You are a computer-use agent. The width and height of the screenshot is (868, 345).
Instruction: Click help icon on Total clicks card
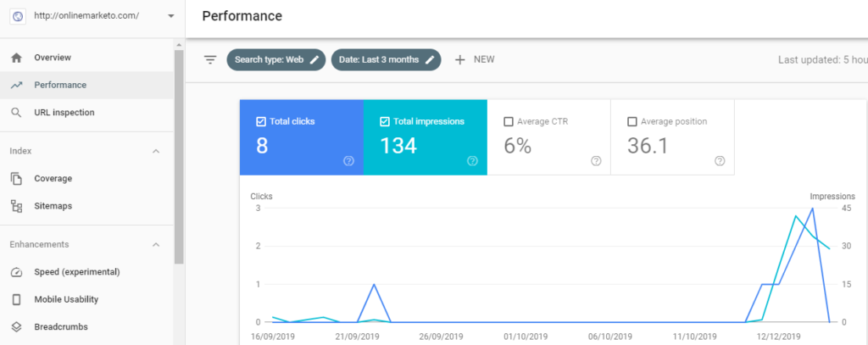(348, 161)
